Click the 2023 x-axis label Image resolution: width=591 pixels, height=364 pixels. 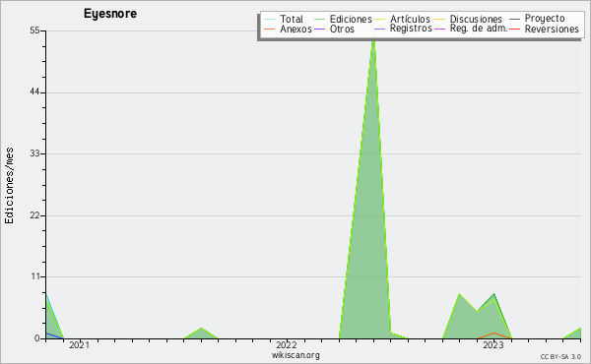(493, 344)
